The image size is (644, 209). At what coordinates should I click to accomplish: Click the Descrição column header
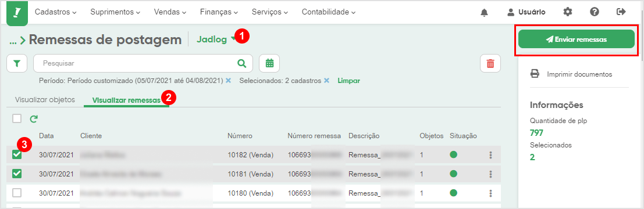point(364,136)
